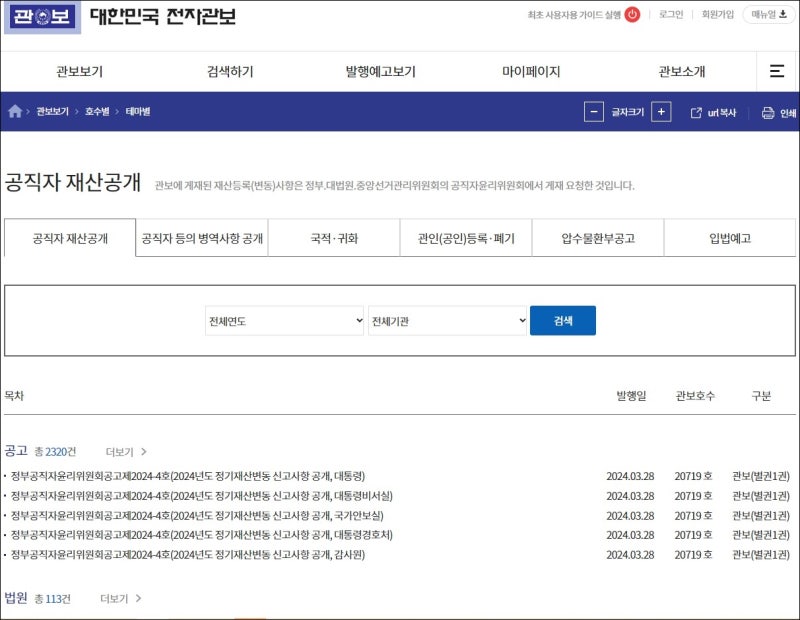Click the 회원가입 link

(x=717, y=14)
